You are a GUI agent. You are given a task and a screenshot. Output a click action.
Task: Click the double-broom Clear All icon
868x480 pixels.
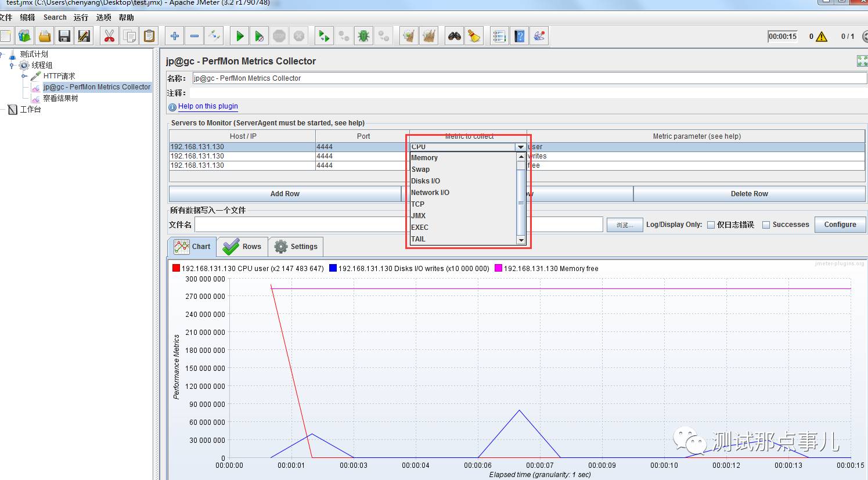(x=428, y=36)
